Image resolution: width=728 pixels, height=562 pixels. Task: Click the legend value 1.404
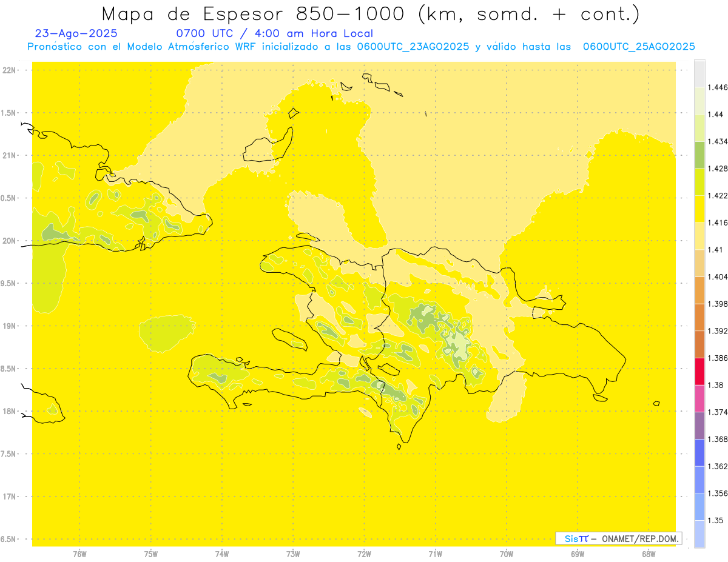(717, 276)
